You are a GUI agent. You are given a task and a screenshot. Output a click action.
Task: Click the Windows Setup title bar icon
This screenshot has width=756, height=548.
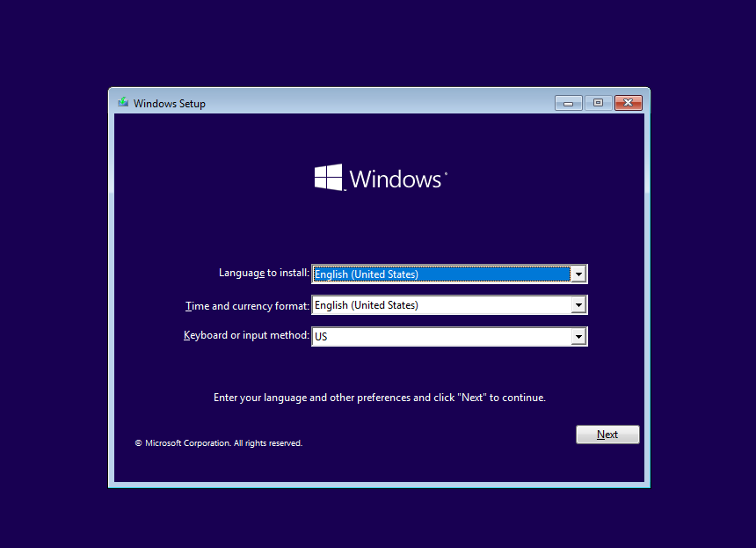[x=123, y=102]
